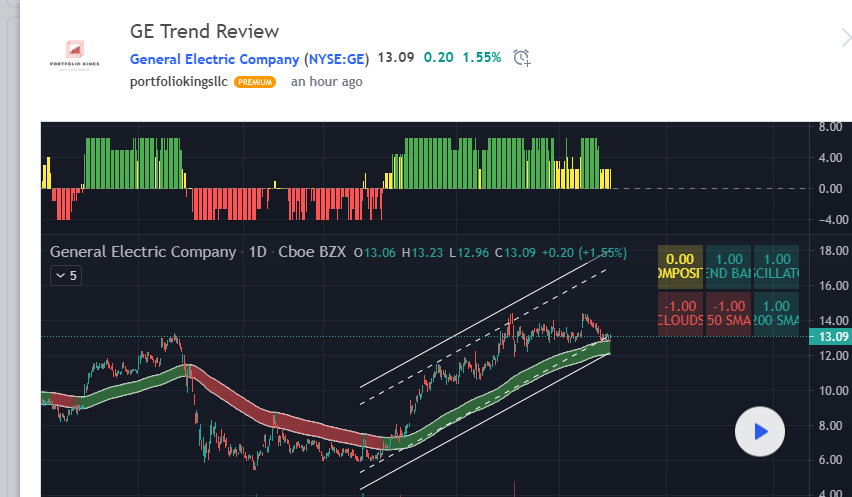Click the C13.09 close value in legend
Image resolution: width=852 pixels, height=497 pixels.
(x=515, y=253)
